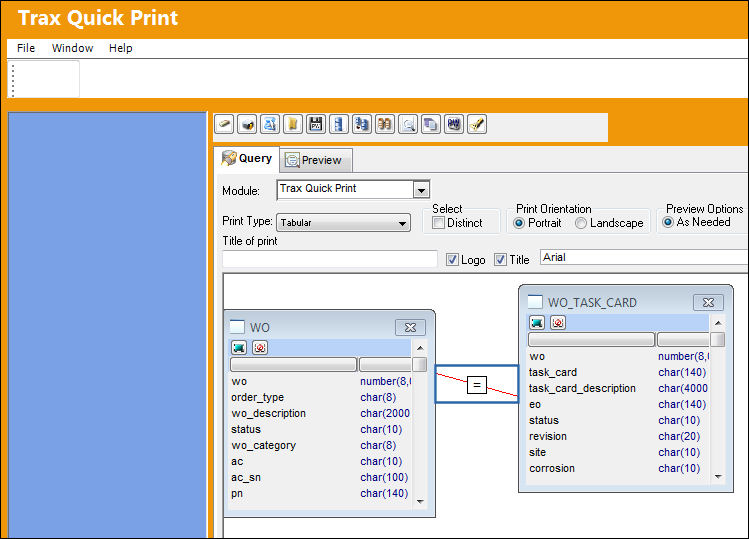The image size is (749, 539).
Task: Select As Needed preview option
Action: coord(668,222)
